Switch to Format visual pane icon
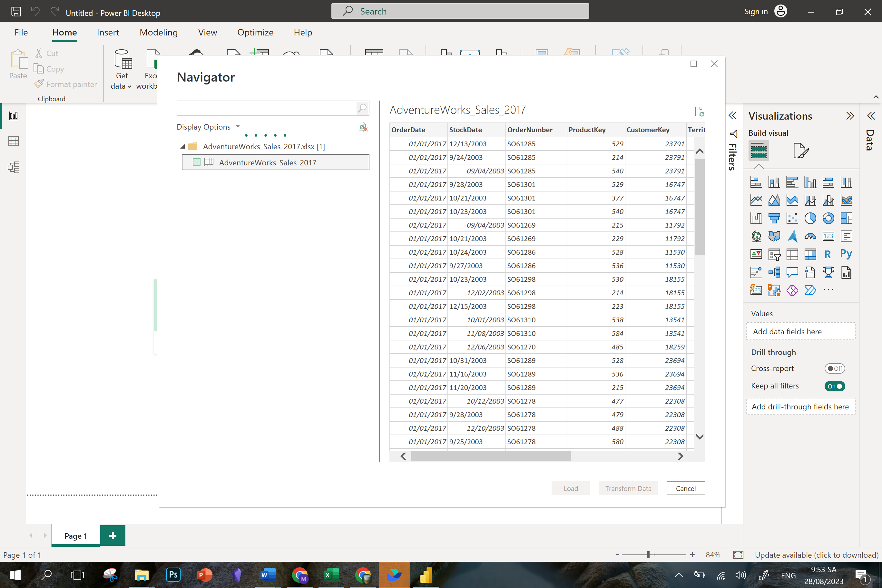This screenshot has height=588, width=882. pyautogui.click(x=801, y=151)
